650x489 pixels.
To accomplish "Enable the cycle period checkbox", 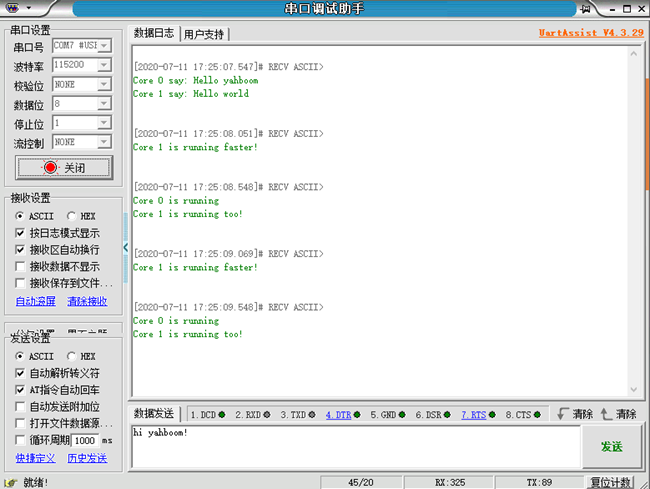I will [x=19, y=440].
